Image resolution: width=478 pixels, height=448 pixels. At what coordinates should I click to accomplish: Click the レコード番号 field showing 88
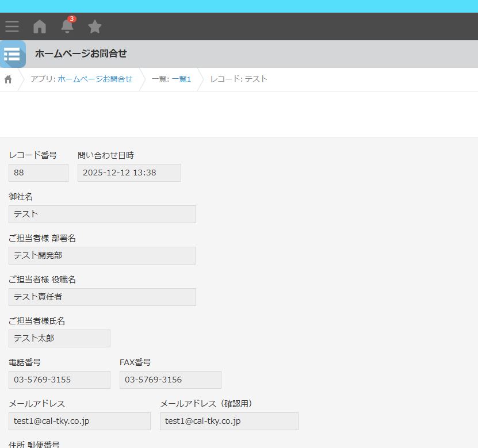(x=38, y=173)
